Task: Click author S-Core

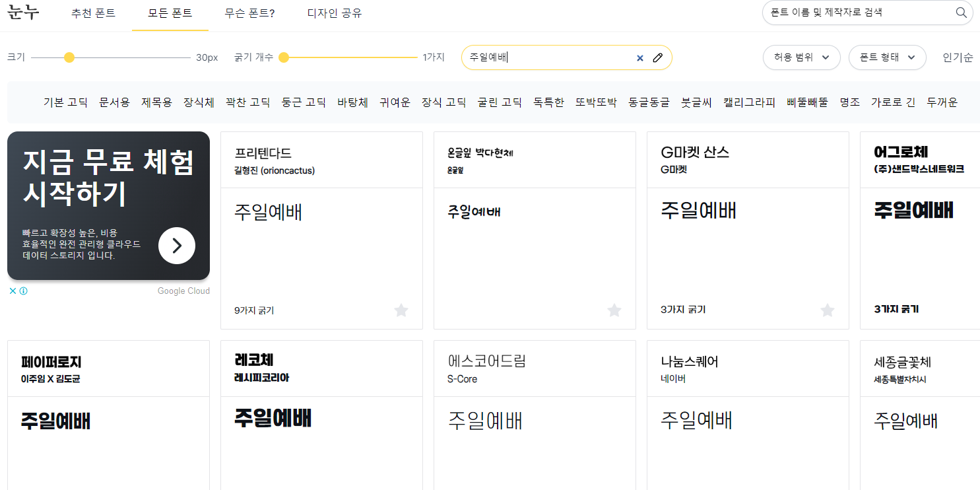Action: pos(462,379)
